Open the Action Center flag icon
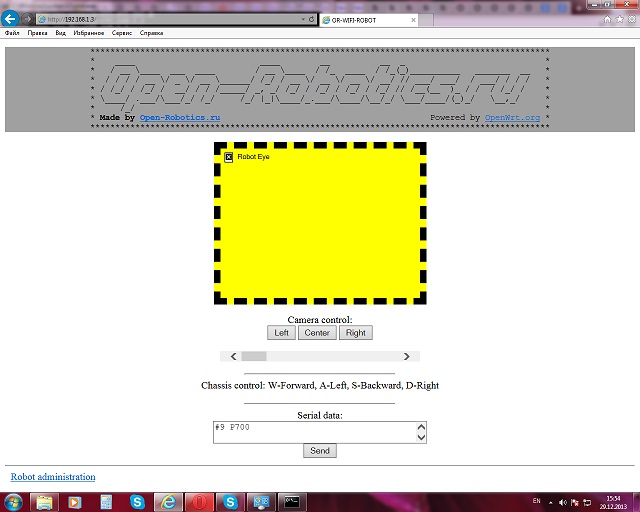 (x=575, y=503)
